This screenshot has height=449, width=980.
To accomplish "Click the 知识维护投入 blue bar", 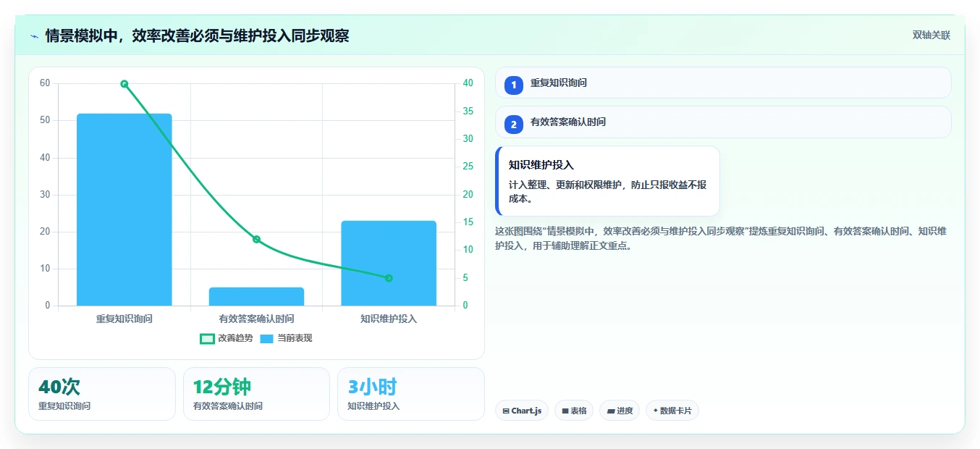I will point(389,263).
